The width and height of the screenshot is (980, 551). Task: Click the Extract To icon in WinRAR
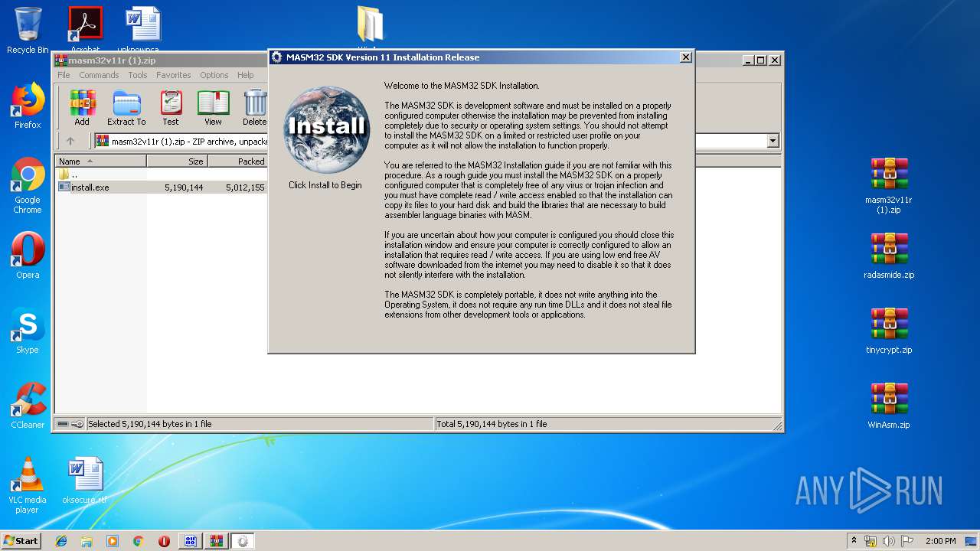pos(126,108)
